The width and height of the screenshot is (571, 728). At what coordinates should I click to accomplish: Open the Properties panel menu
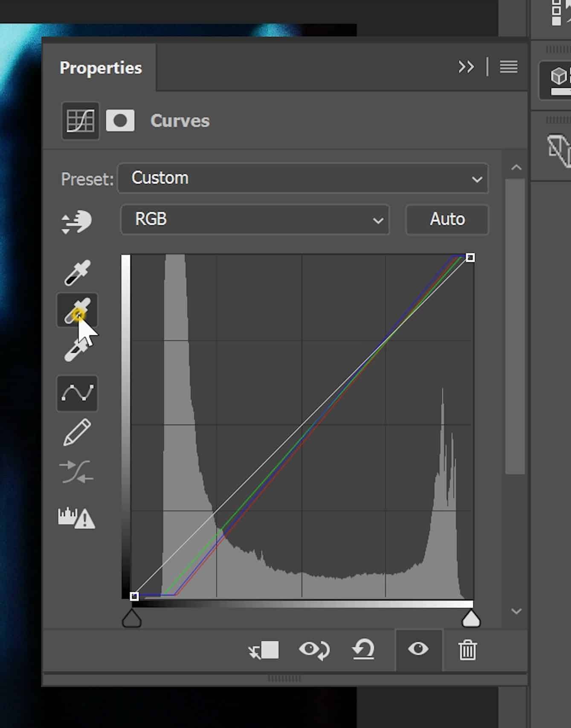point(509,67)
